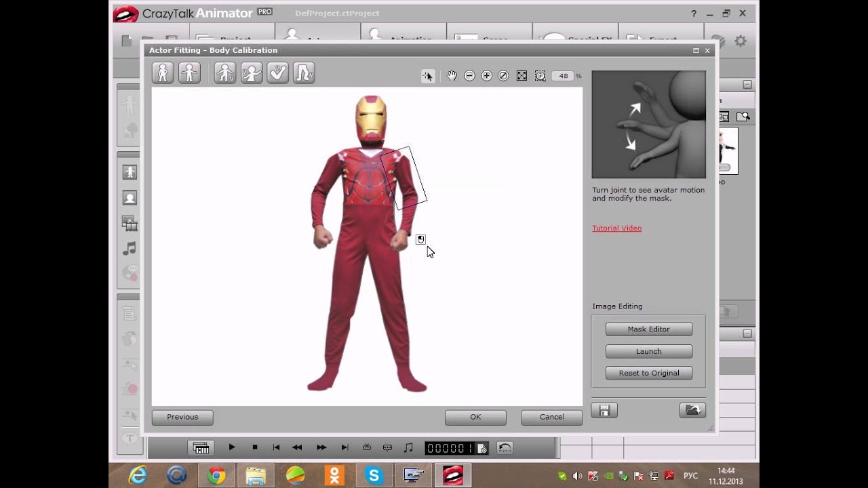Select the T-pose arms-out body icon
Image resolution: width=868 pixels, height=488 pixels.
[x=189, y=73]
